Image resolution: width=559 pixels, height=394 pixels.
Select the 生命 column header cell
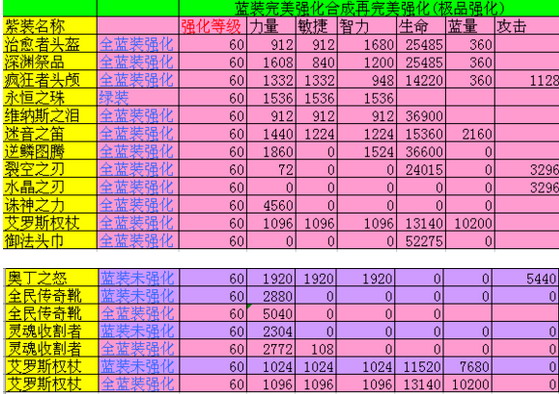[x=421, y=26]
